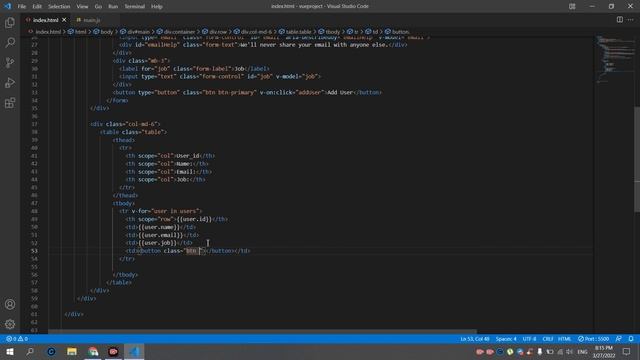
Task: Click the VS Code logo icon in title bar
Action: (x=8, y=6)
